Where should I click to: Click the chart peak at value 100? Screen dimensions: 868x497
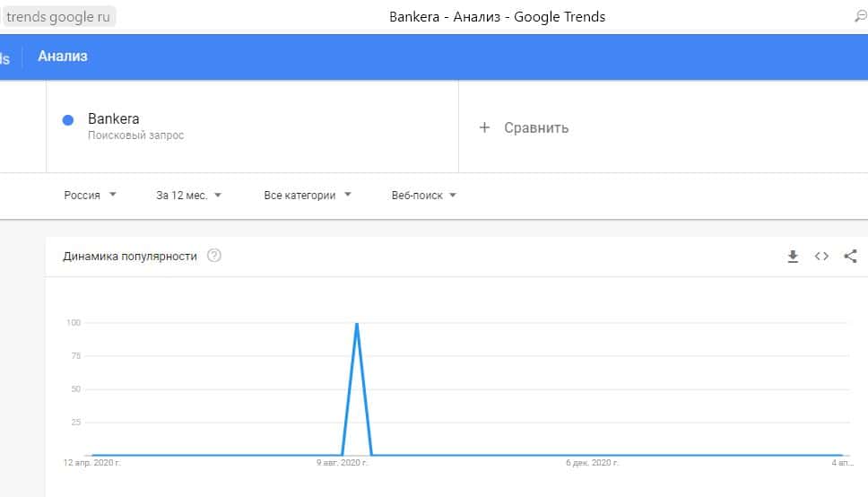pos(357,324)
